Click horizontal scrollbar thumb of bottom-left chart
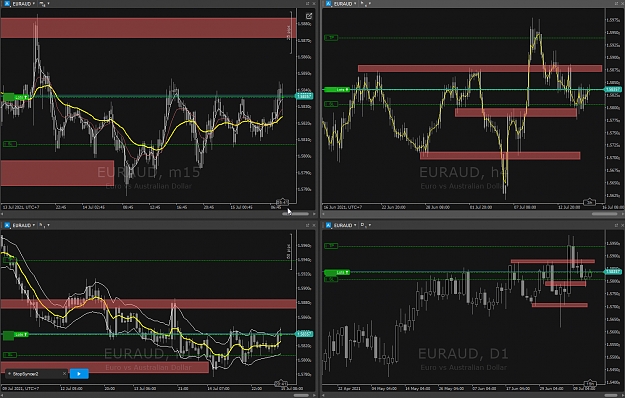This screenshot has width=625, height=398. (x=301, y=395)
